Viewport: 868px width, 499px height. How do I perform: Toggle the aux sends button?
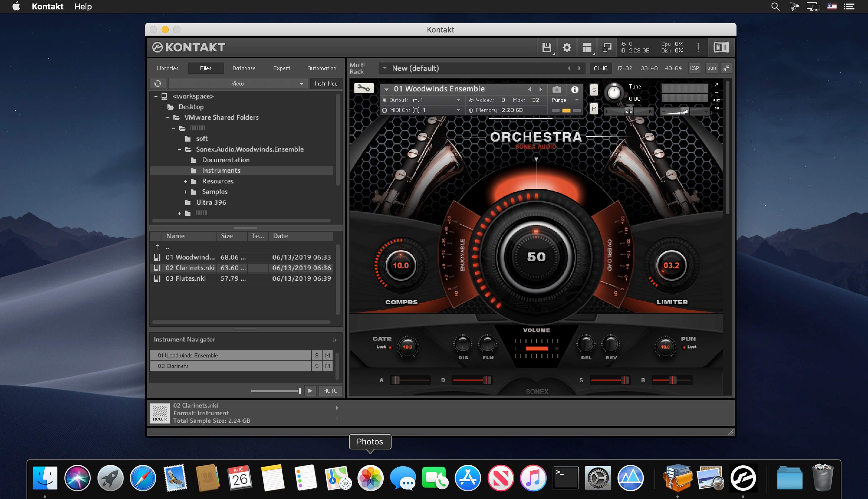[711, 68]
